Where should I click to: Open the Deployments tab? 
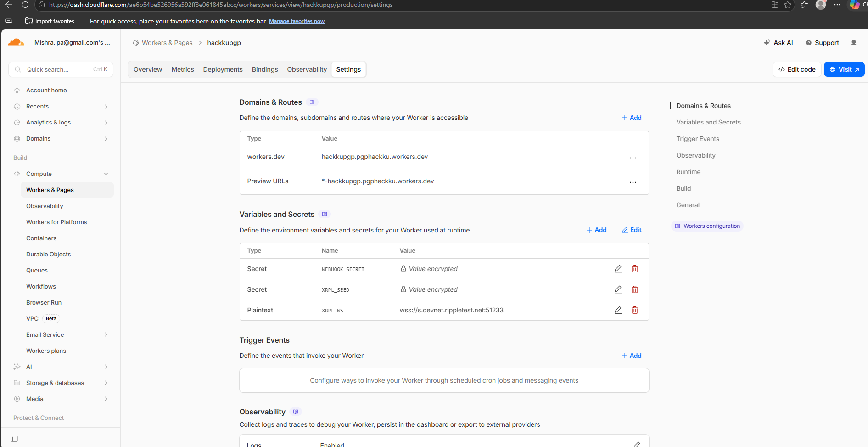click(x=223, y=69)
